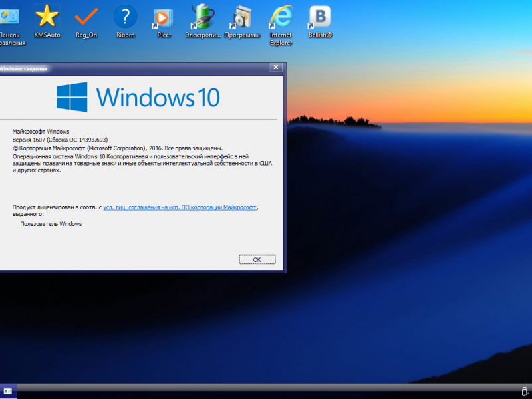This screenshot has width=532, height=399.
Task: Click OK in the Windows info dialog
Action: [257, 259]
